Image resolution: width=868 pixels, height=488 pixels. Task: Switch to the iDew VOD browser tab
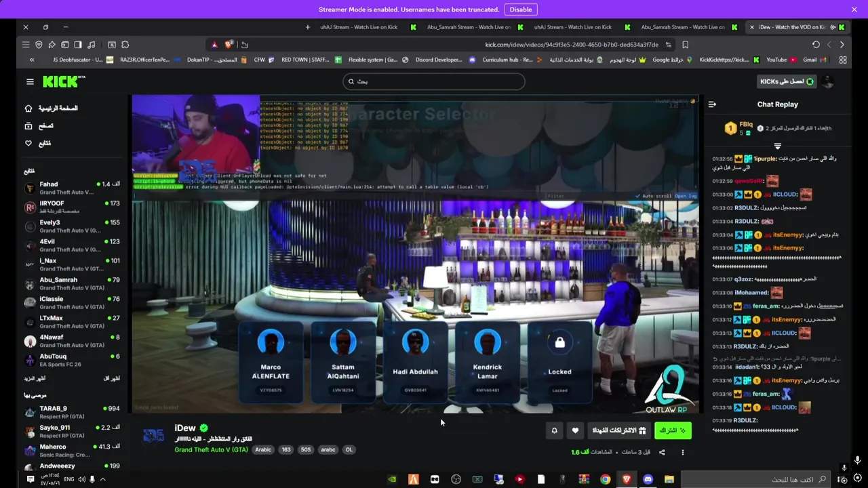coord(797,27)
